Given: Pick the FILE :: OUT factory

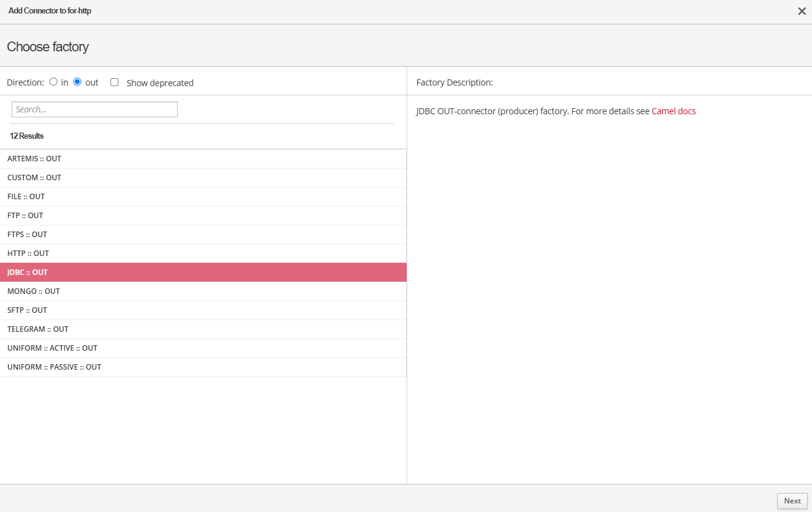Looking at the screenshot, I should (x=26, y=197).
